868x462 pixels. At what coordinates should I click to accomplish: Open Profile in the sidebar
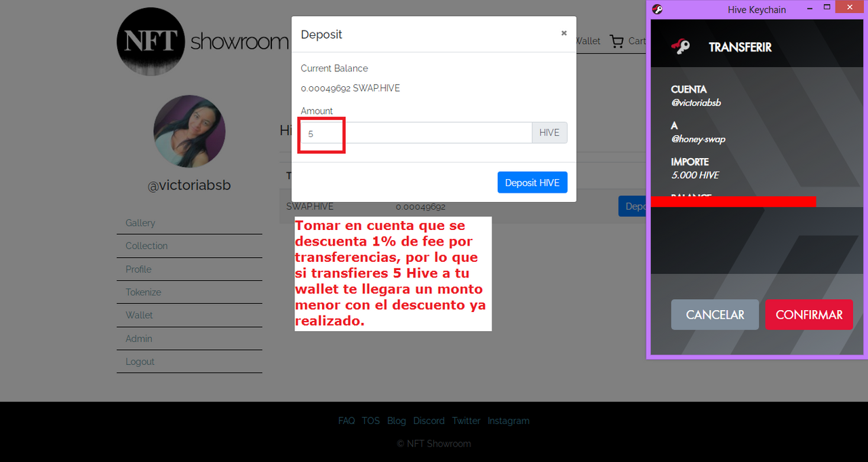pos(138,269)
